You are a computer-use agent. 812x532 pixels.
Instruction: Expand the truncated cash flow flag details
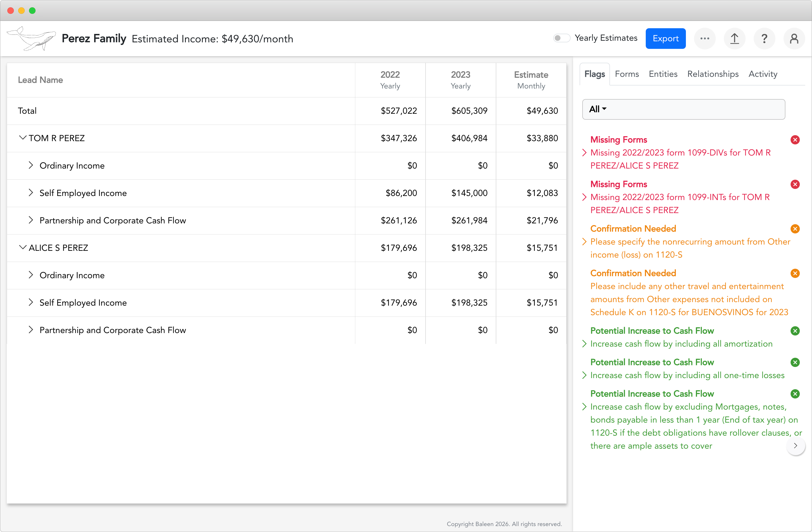[x=796, y=446]
